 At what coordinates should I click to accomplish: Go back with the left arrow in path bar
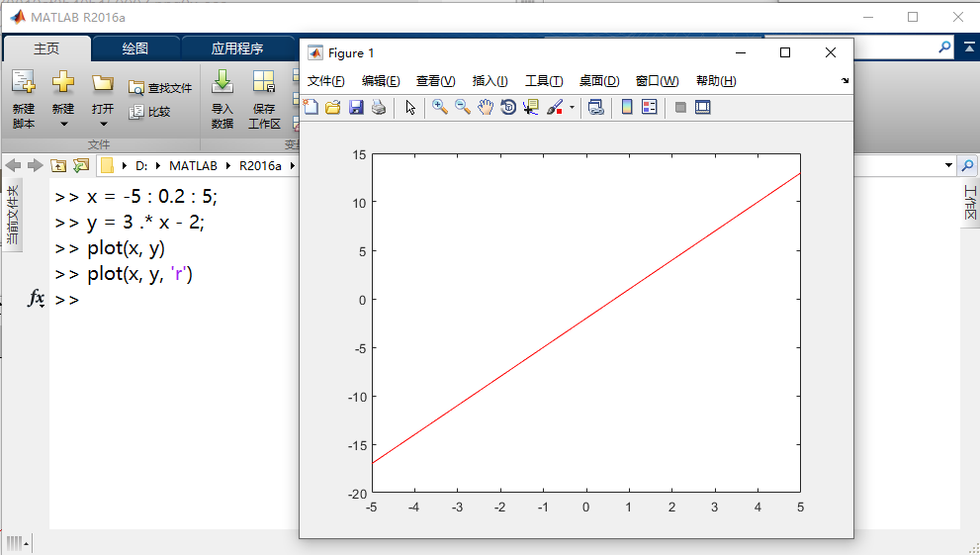(13, 165)
